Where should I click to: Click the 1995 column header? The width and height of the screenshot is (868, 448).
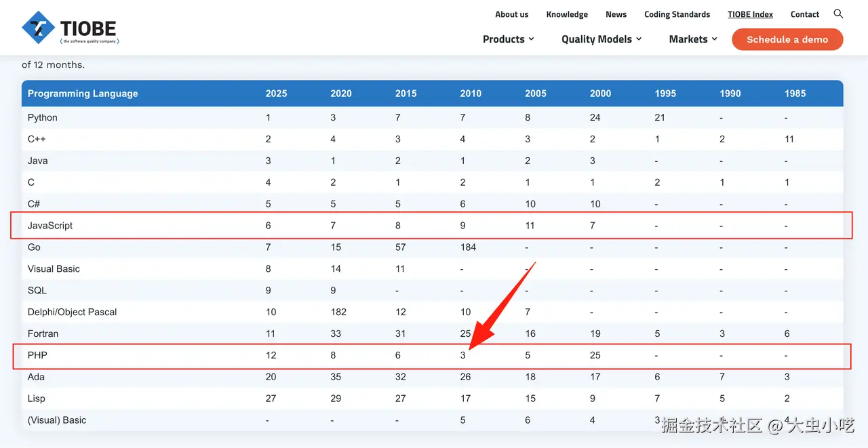(x=665, y=94)
